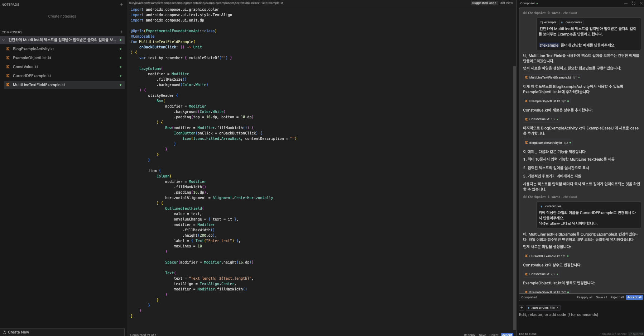The image size is (644, 336).
Task: Click the Composer history/reset circular arrow icon
Action: tap(633, 3)
